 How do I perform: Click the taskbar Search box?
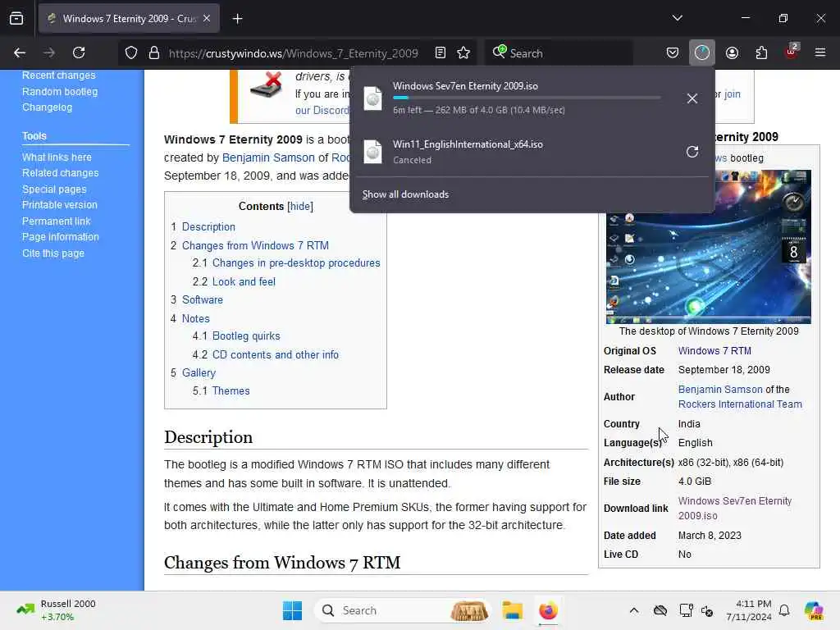click(403, 610)
